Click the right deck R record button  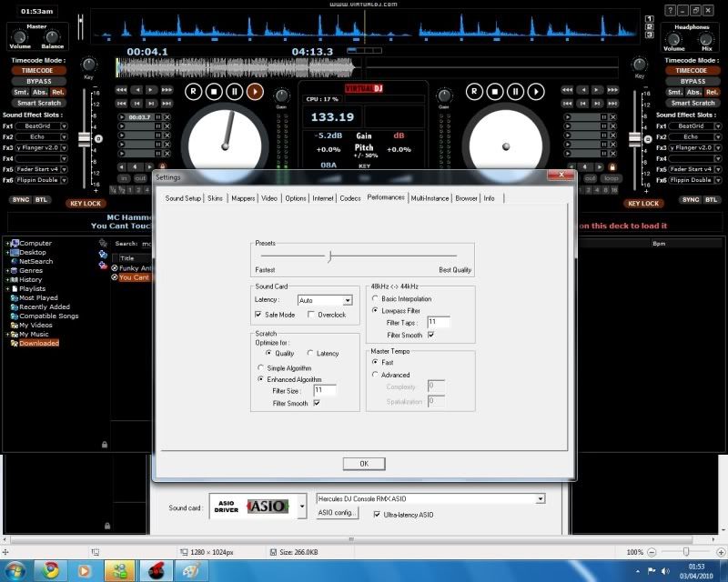click(x=474, y=92)
